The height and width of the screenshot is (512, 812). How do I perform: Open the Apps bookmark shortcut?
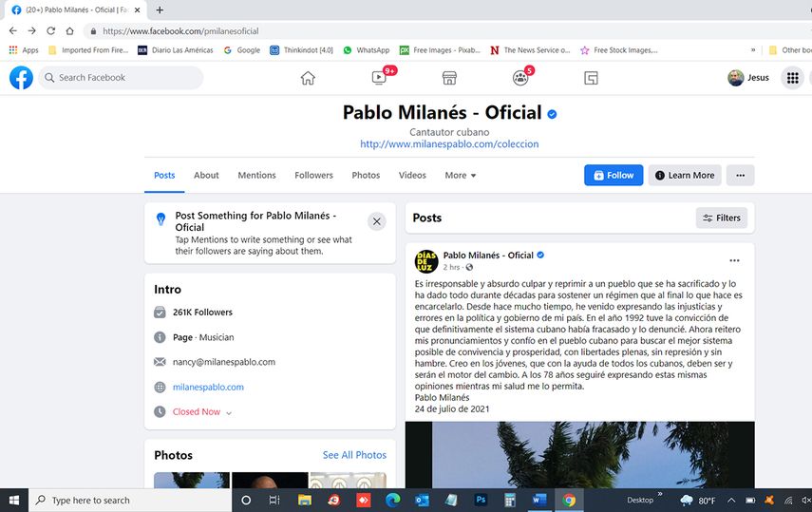pyautogui.click(x=24, y=50)
